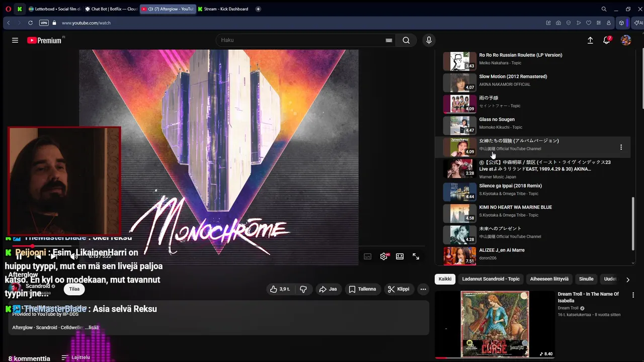644x362 pixels.
Task: Open the account avatar menu
Action: click(626, 40)
